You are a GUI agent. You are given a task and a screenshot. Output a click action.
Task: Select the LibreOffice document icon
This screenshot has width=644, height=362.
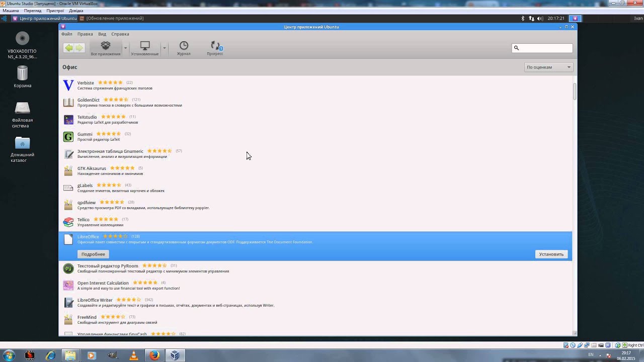coord(68,239)
